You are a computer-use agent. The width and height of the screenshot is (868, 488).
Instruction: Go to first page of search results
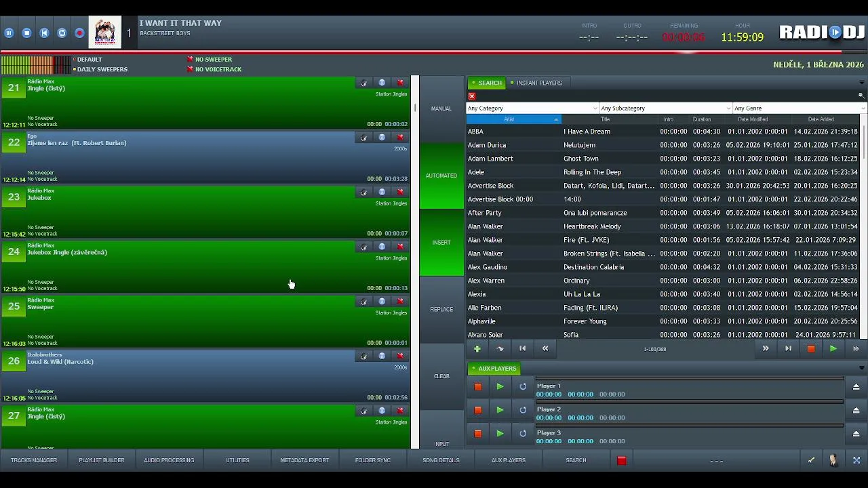pos(523,348)
